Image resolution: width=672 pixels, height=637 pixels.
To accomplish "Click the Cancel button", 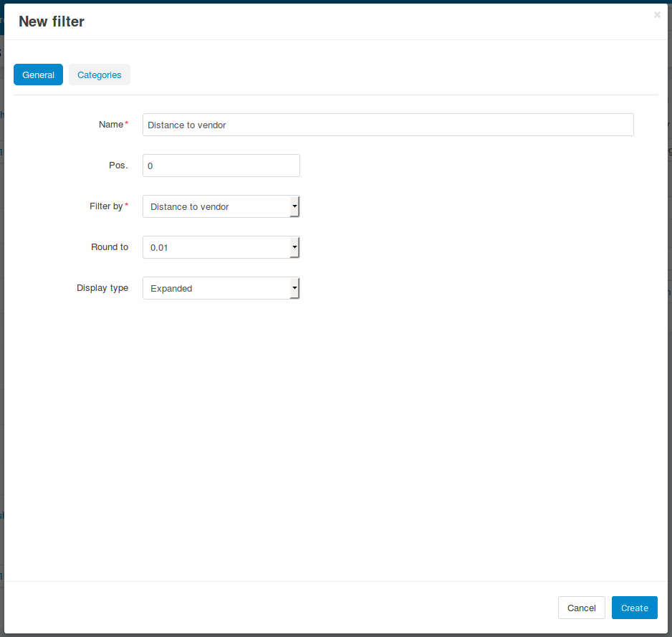I will pos(581,608).
